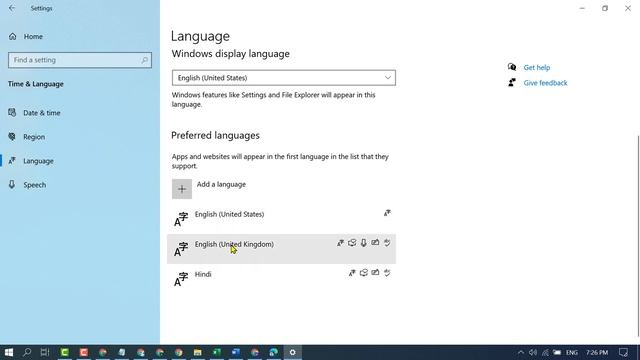Image resolution: width=640 pixels, height=360 pixels.
Task: Click the Settings page vertical scrollbar
Action: [638, 236]
